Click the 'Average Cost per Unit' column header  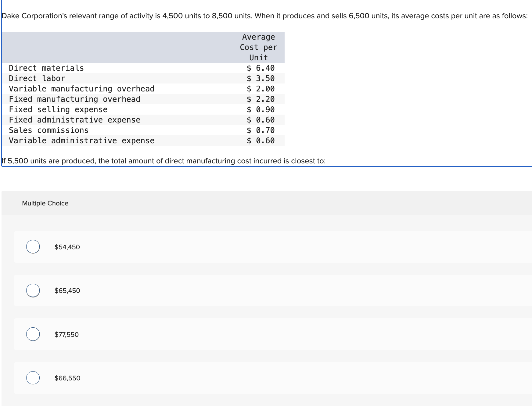[x=259, y=47]
